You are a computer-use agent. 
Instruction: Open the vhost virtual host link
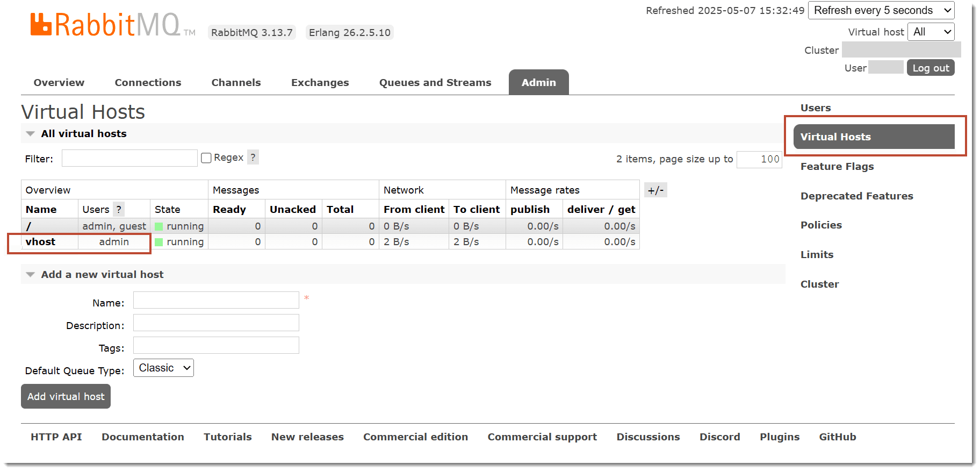pos(40,241)
